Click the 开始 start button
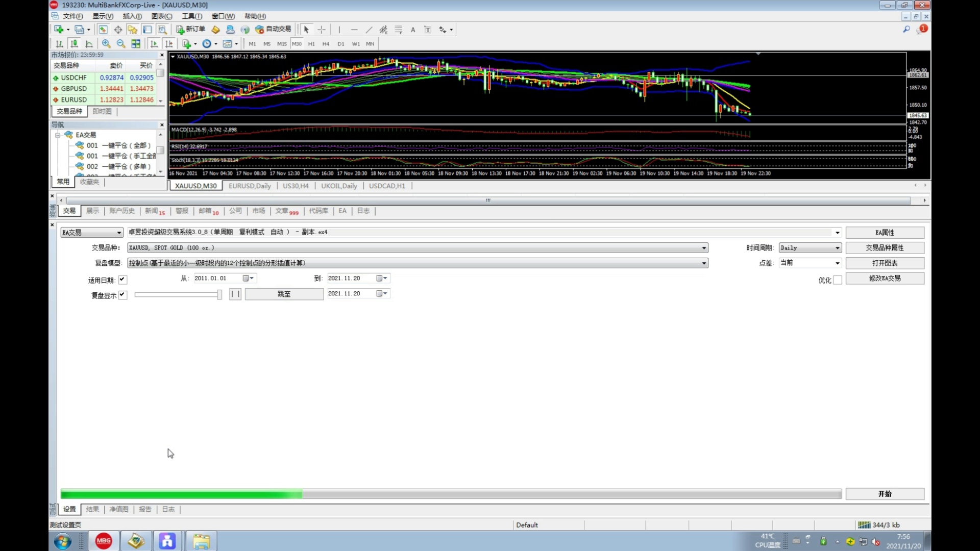The image size is (980, 551). (x=885, y=494)
